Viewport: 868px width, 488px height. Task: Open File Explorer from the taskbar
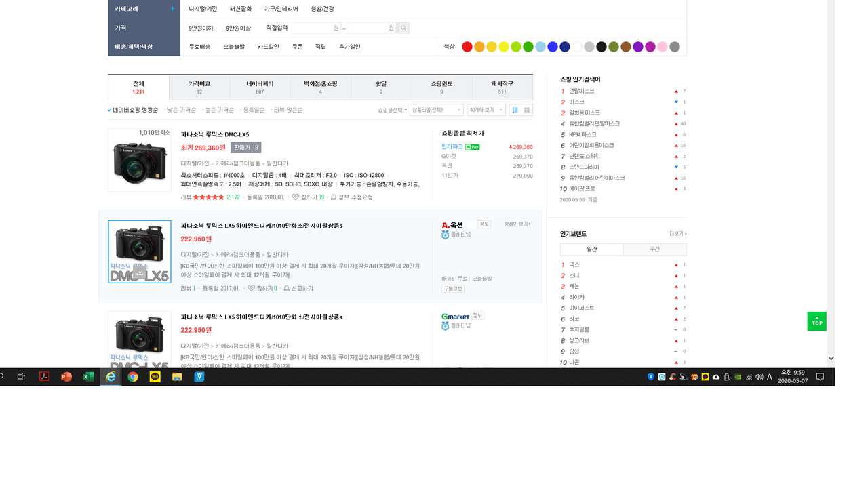click(177, 377)
